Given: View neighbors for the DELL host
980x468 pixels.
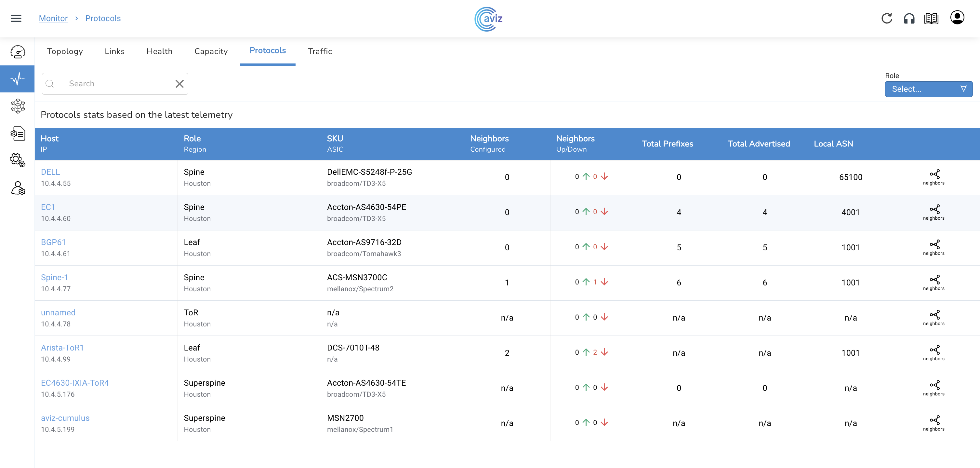Looking at the screenshot, I should point(934,177).
